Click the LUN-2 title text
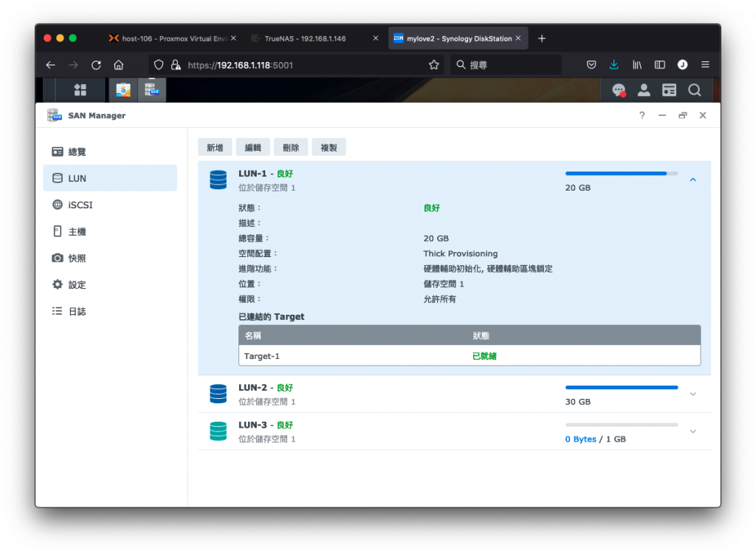 [252, 388]
